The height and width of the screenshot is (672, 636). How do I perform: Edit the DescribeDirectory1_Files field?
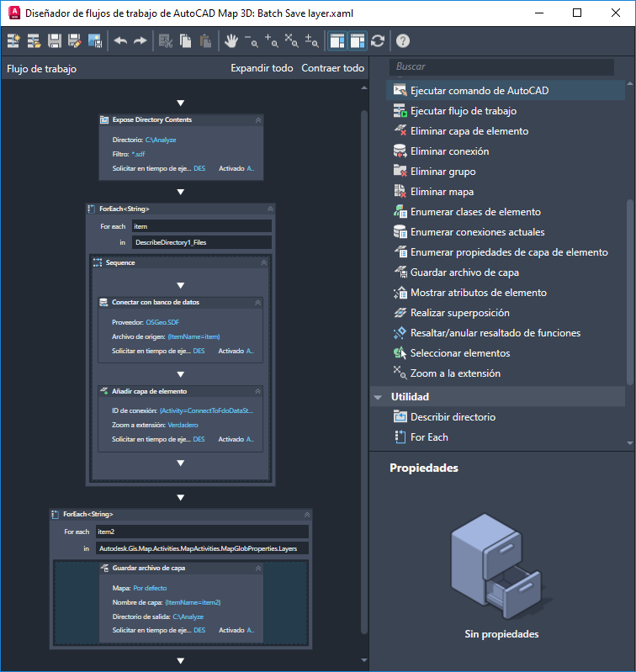201,242
